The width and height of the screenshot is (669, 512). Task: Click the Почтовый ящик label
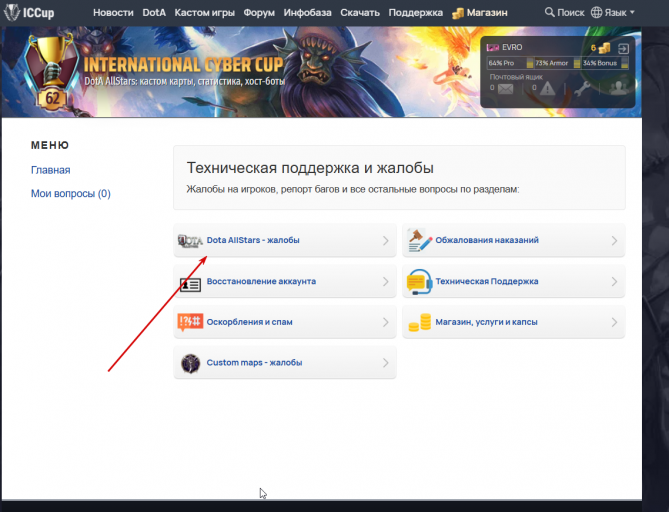tap(516, 77)
